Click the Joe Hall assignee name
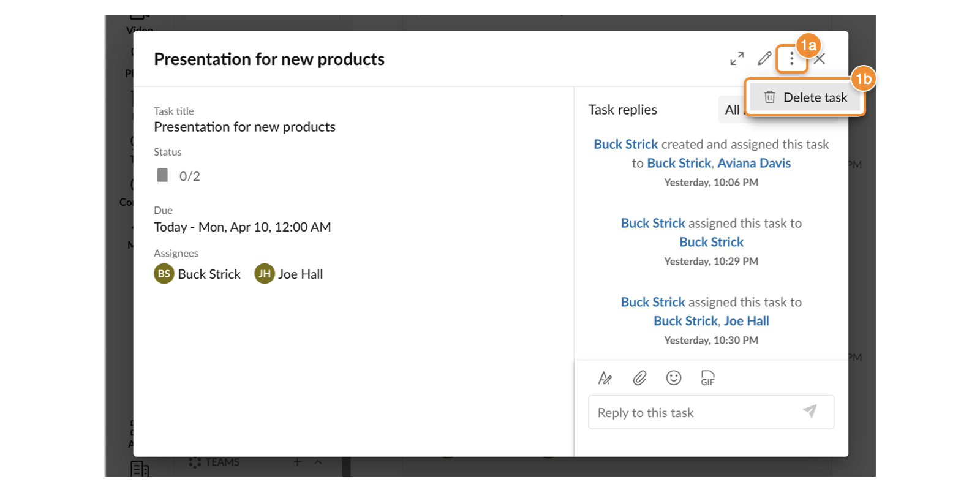The image size is (980, 490). click(301, 274)
